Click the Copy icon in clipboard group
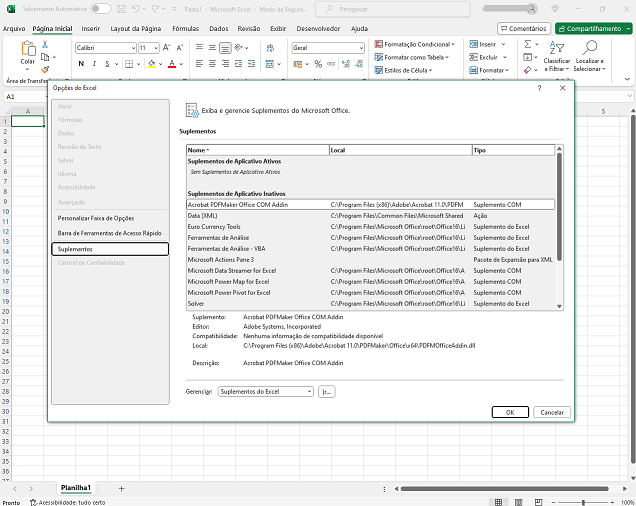 [45, 57]
